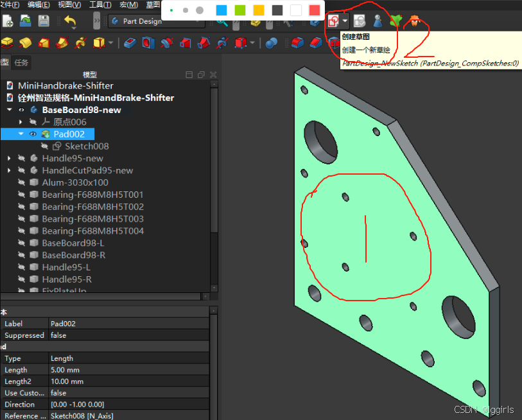Show the hidden Alum-3030x100 part
Screen dimensions: 522x420
21,182
